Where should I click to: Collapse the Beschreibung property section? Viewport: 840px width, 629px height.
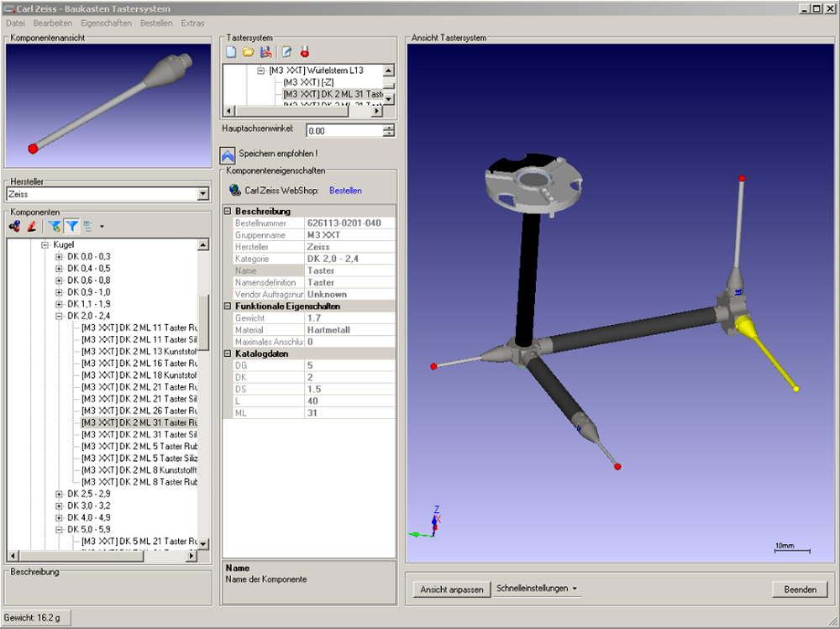pos(228,211)
